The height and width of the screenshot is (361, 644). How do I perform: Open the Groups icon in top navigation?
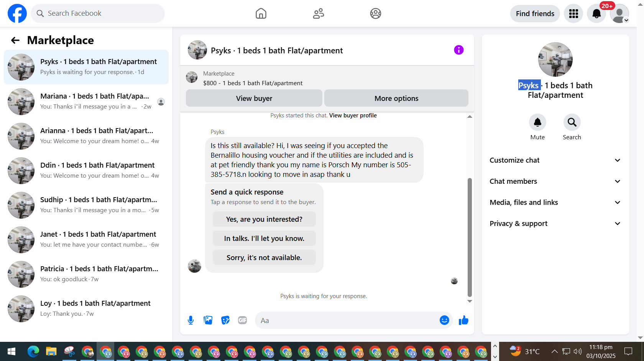click(376, 13)
